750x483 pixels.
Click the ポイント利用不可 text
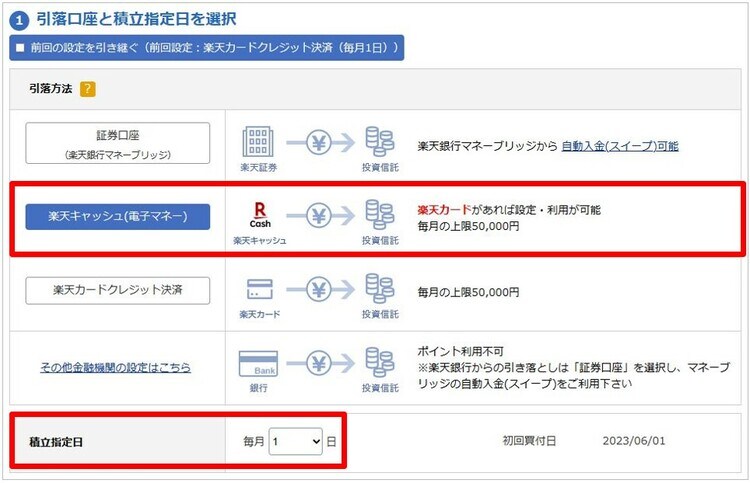[461, 351]
